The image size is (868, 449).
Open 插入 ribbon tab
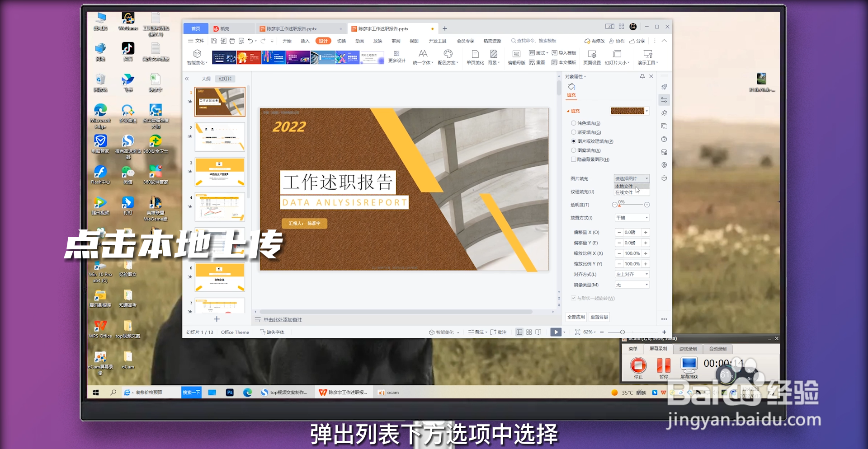(x=305, y=41)
